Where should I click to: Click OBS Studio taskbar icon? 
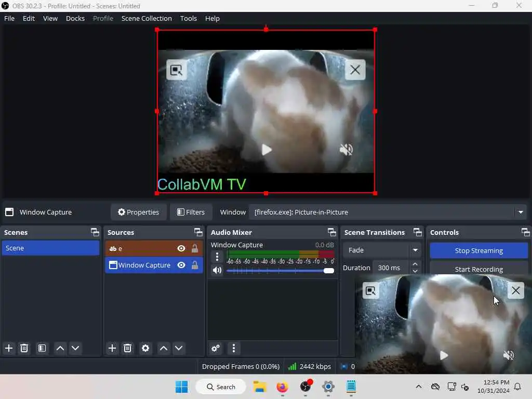[305, 387]
